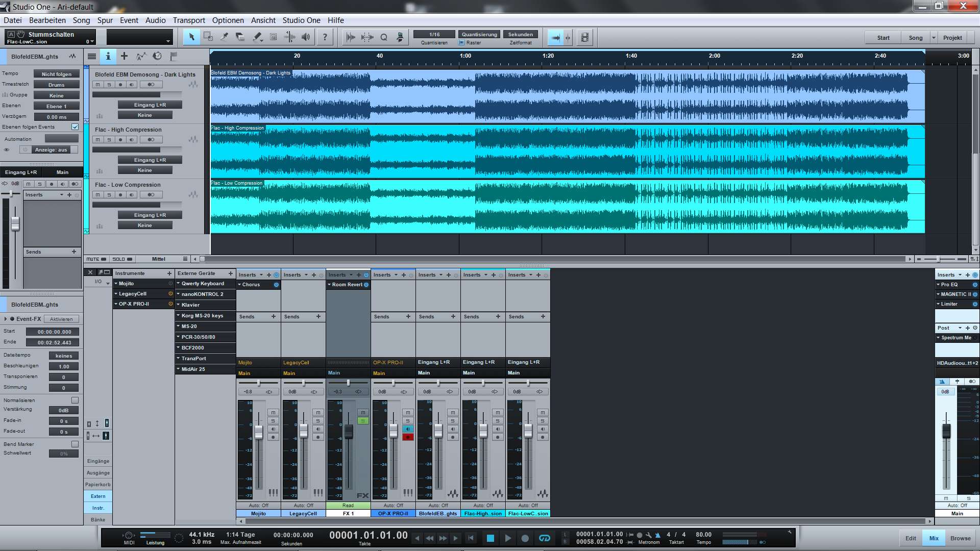
Task: Open the Projekt page button
Action: point(952,38)
